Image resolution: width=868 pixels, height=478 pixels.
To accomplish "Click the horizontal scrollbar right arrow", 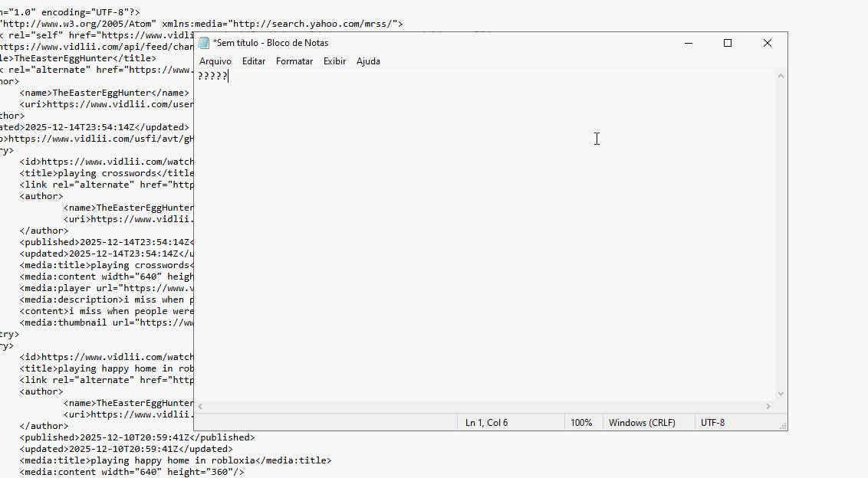I will (768, 407).
